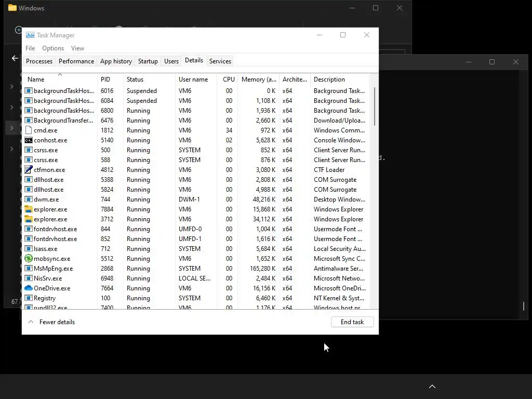Select the Antimalware Ser... description

(338, 269)
